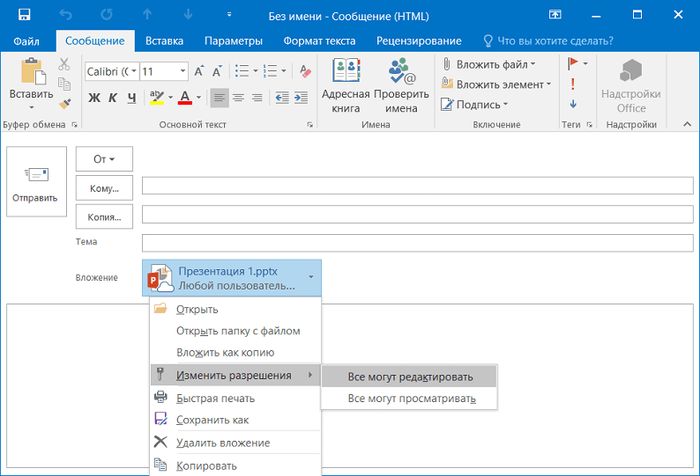Toggle italic (К) formatting
Image resolution: width=700 pixels, height=476 pixels.
click(112, 97)
